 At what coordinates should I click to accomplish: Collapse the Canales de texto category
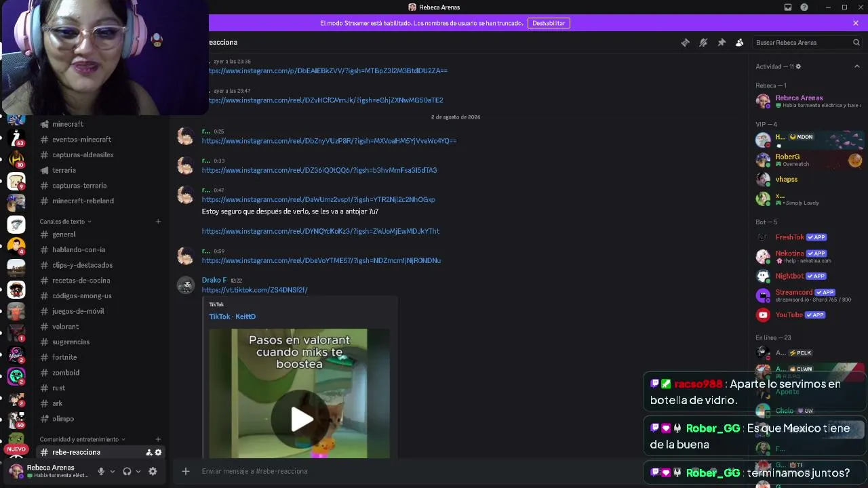pyautogui.click(x=65, y=222)
